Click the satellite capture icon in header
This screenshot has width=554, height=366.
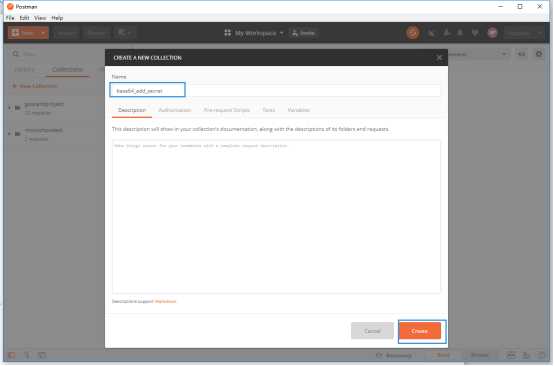click(431, 33)
